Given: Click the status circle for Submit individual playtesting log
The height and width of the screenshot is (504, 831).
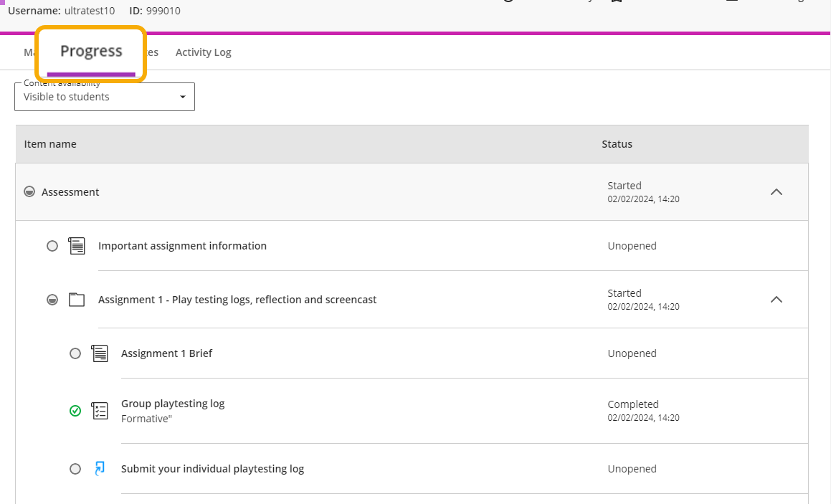Looking at the screenshot, I should pyautogui.click(x=75, y=469).
